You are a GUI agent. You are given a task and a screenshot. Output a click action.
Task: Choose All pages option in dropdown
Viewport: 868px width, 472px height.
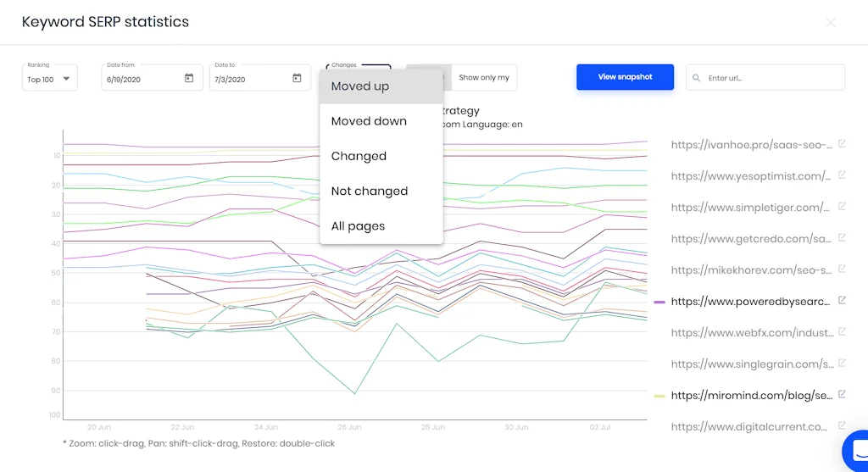pos(358,226)
